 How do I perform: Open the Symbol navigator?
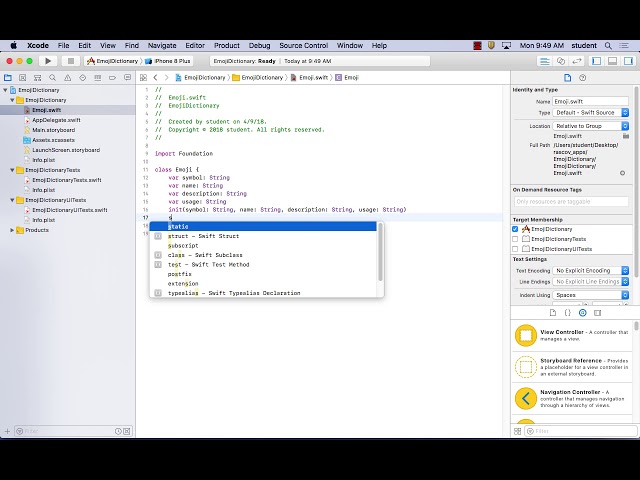click(x=38, y=78)
